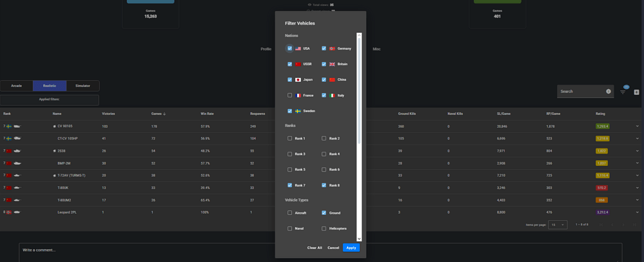The height and width of the screenshot is (262, 644).
Task: Click the Britain flag icon in the filter
Action: (332, 65)
